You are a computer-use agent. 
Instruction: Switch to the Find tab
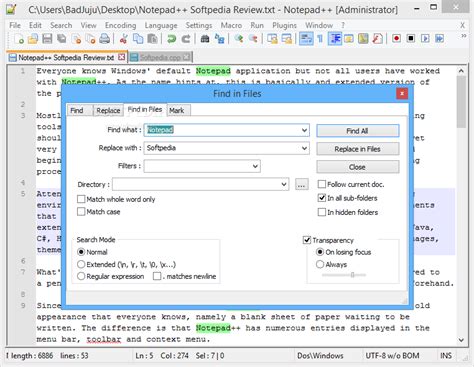coord(77,111)
